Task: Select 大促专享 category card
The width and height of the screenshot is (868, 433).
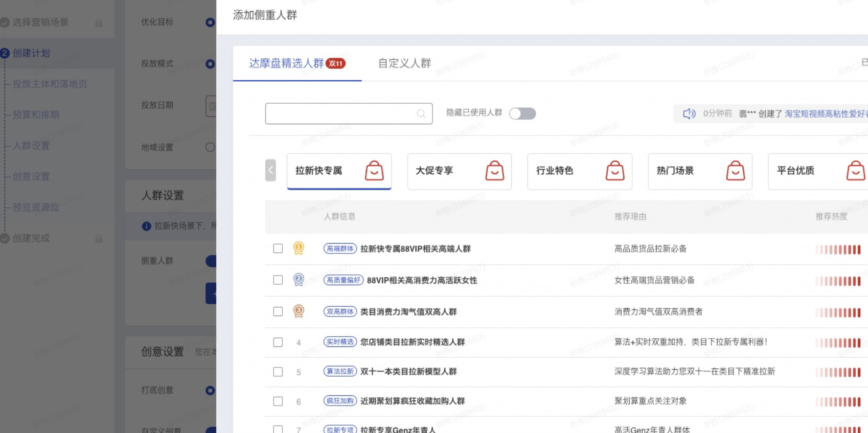Action: tap(459, 171)
